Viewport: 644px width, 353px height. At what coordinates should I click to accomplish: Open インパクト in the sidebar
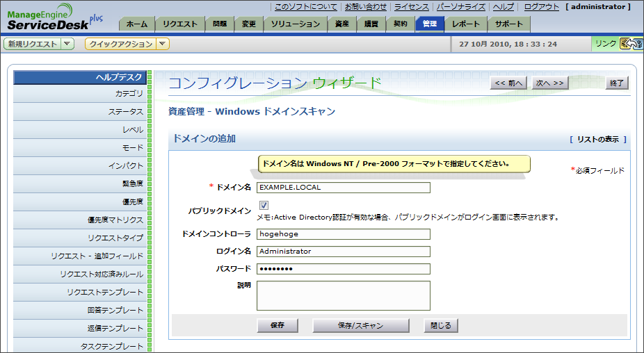pyautogui.click(x=80, y=166)
